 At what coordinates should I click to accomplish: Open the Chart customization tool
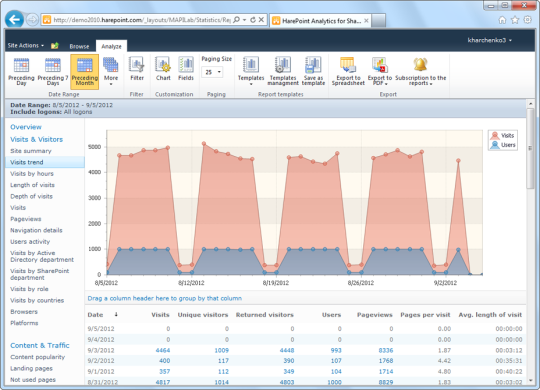[163, 69]
